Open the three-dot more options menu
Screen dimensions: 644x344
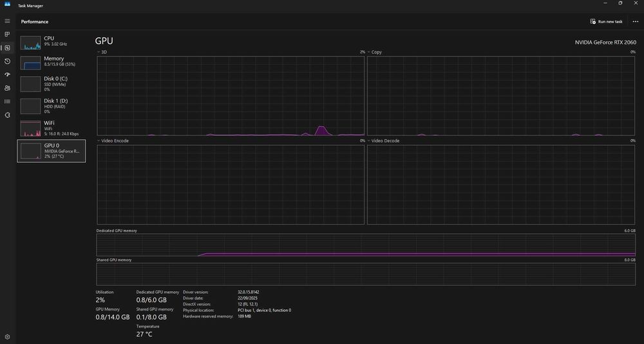click(x=636, y=21)
